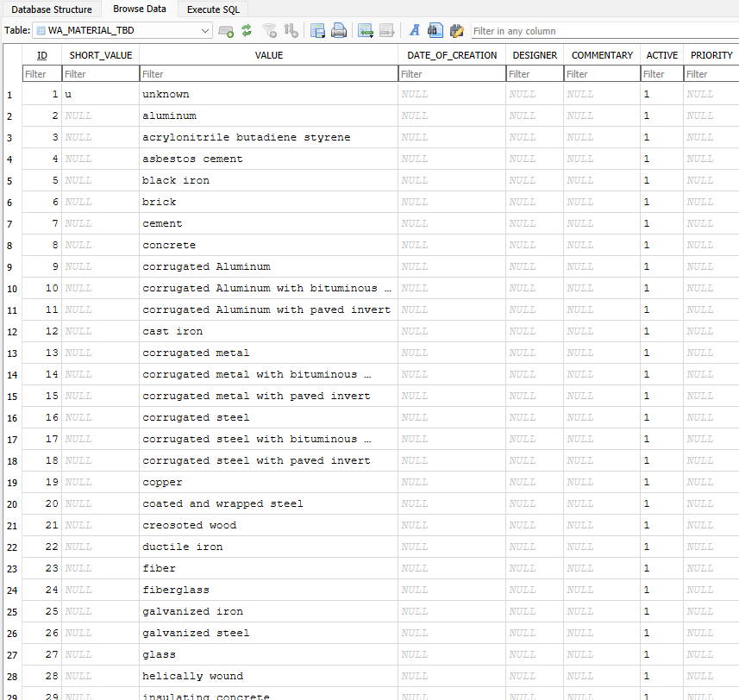Select the 'fiberglass' cell

coord(269,590)
